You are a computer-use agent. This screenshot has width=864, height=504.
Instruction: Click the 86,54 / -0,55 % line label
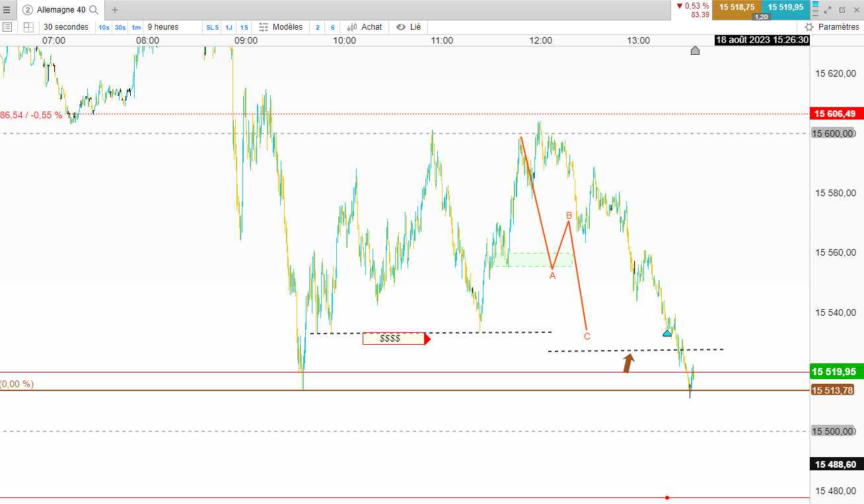click(31, 115)
